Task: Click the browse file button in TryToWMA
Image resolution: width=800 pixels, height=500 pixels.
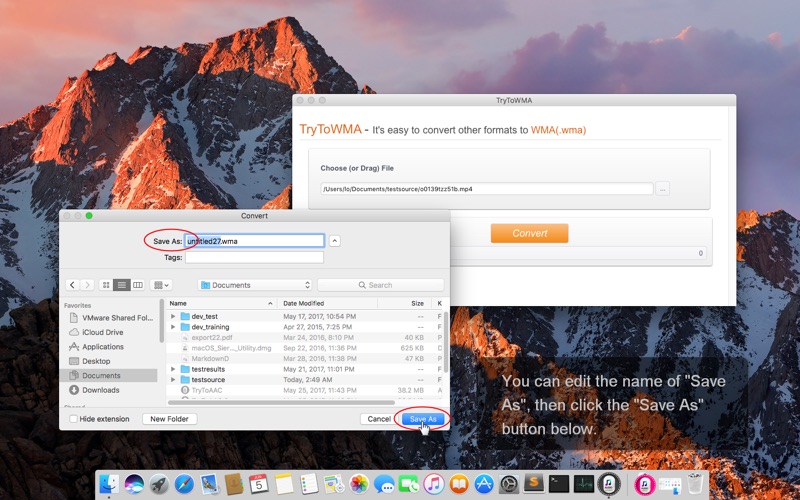Action: click(x=662, y=189)
